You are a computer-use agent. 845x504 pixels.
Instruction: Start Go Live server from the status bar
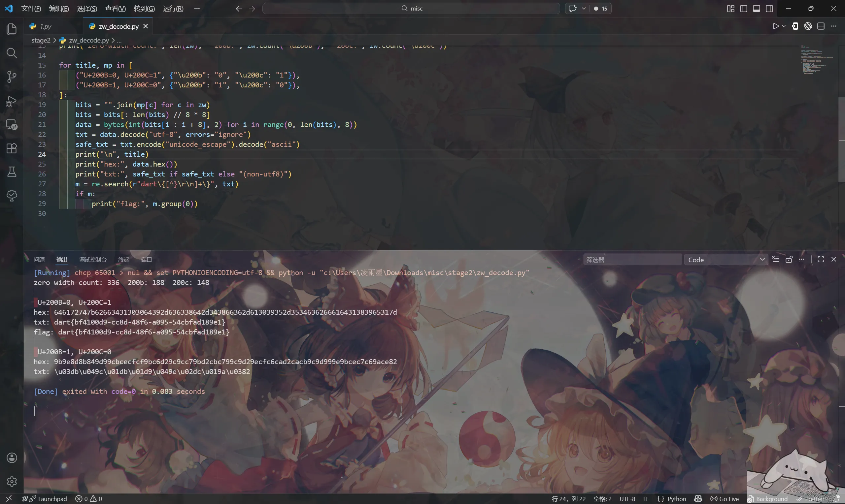[x=725, y=499]
